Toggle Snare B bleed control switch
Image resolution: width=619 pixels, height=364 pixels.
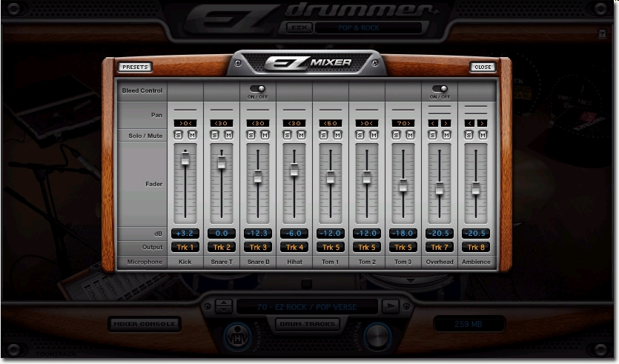coord(258,89)
